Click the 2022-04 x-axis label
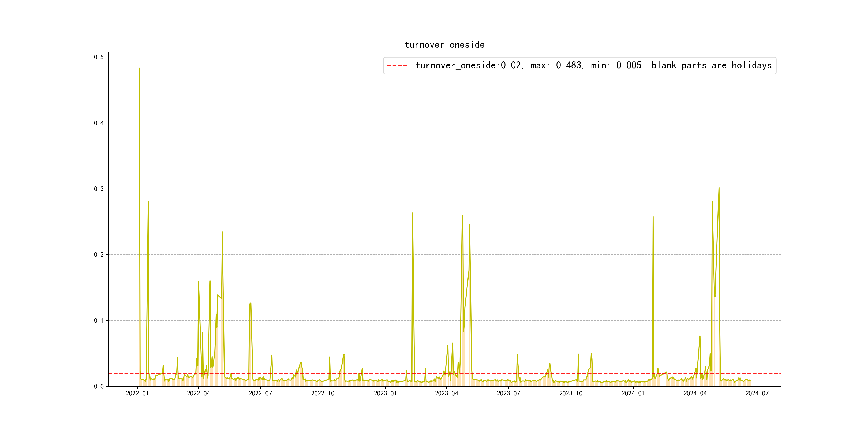This screenshot has height=434, width=868. pyautogui.click(x=199, y=393)
